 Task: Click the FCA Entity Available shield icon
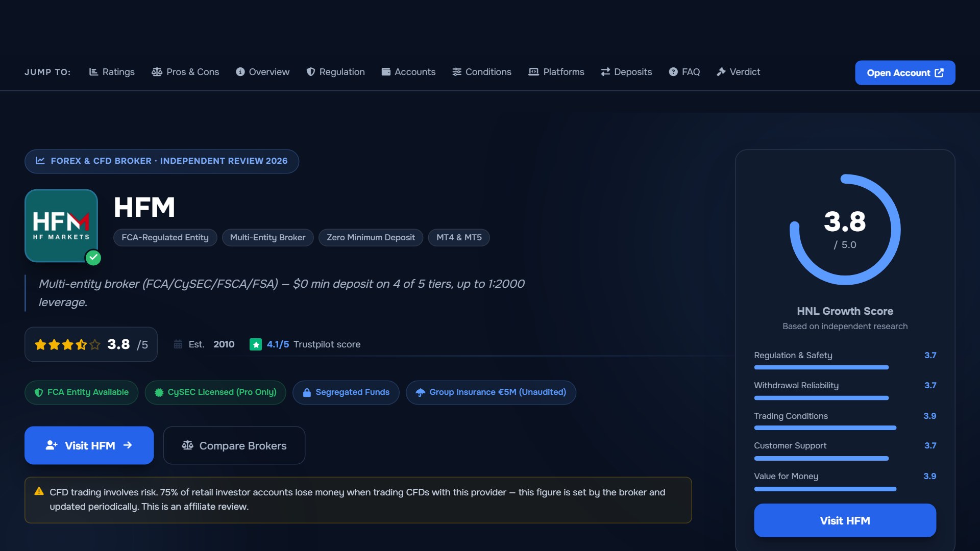click(38, 392)
